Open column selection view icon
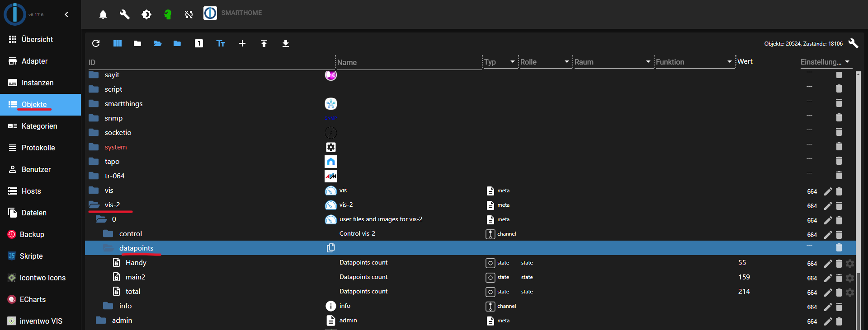The height and width of the screenshot is (330, 868). tap(118, 43)
